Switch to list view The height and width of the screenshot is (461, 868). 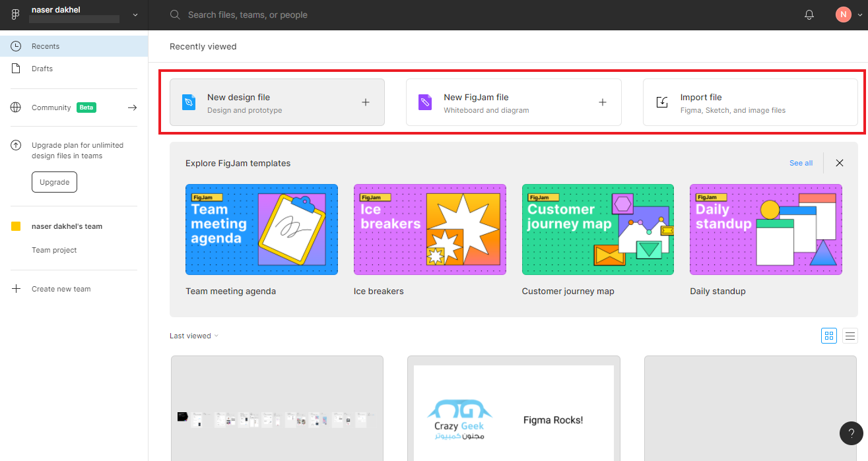(850, 336)
